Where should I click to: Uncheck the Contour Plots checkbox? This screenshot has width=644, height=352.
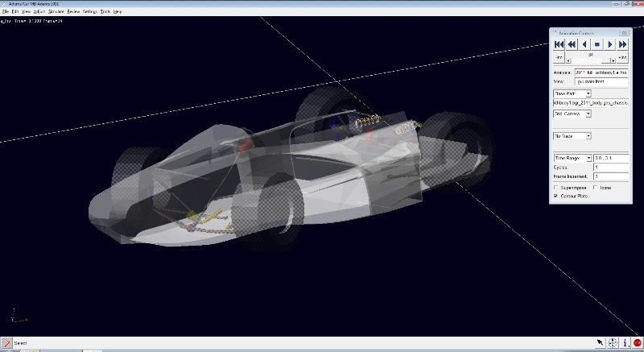(x=555, y=196)
